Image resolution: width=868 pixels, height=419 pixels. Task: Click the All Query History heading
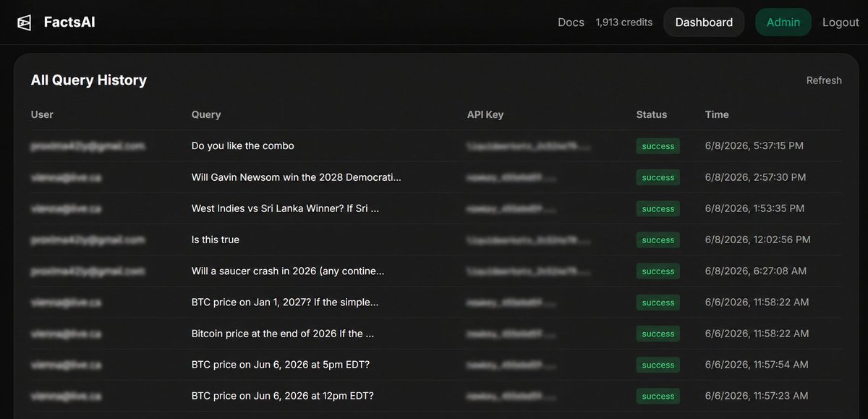coord(89,80)
